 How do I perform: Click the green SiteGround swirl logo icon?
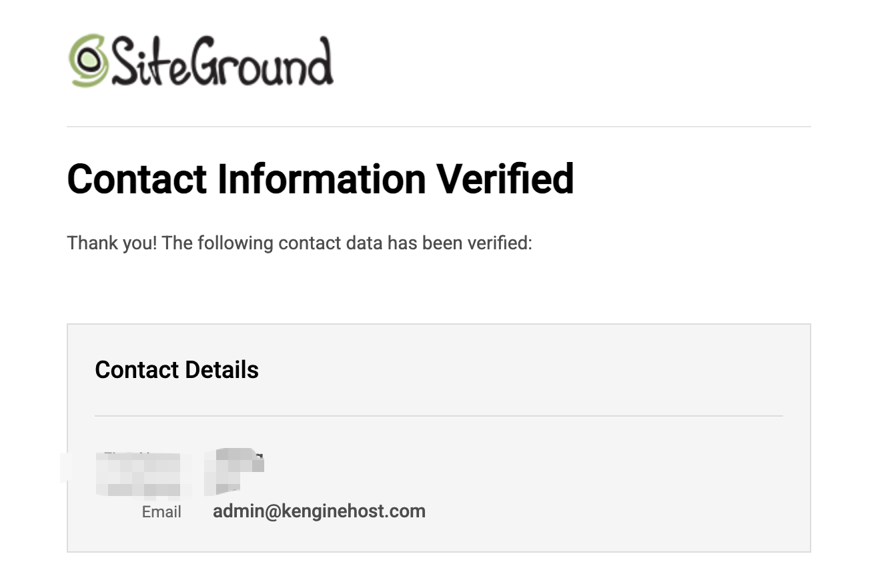tap(89, 60)
